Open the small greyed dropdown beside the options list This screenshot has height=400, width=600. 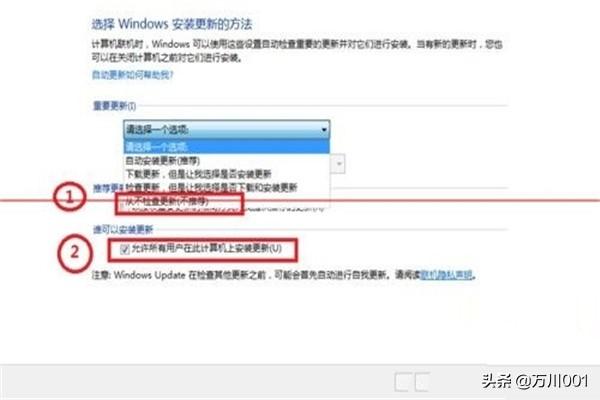pyautogui.click(x=339, y=164)
